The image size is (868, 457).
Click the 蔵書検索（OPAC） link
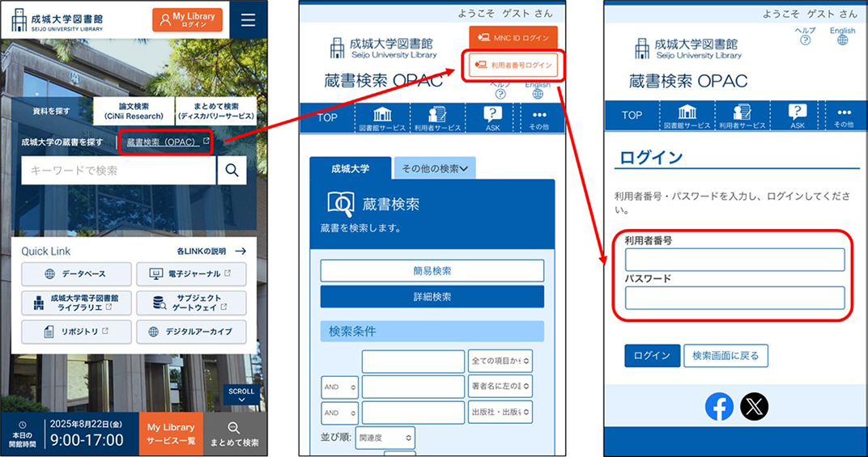point(168,142)
